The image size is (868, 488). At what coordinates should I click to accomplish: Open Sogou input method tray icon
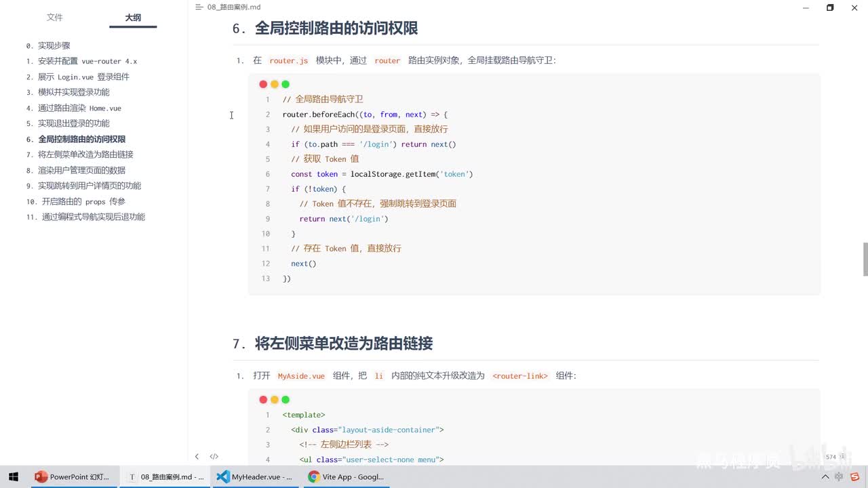[x=855, y=476]
